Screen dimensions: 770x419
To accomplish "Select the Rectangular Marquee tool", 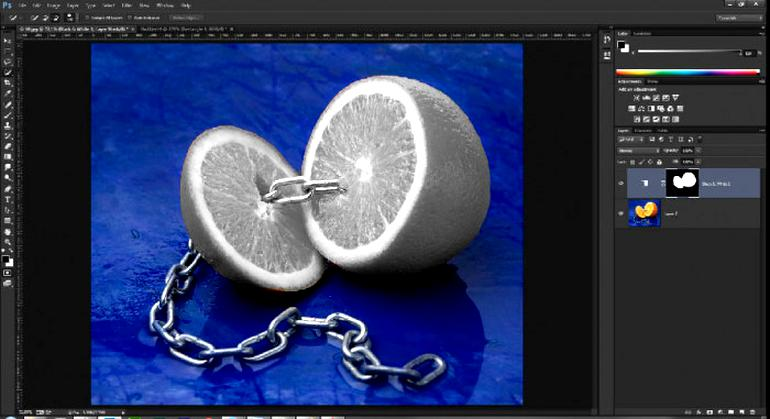I will [7, 51].
